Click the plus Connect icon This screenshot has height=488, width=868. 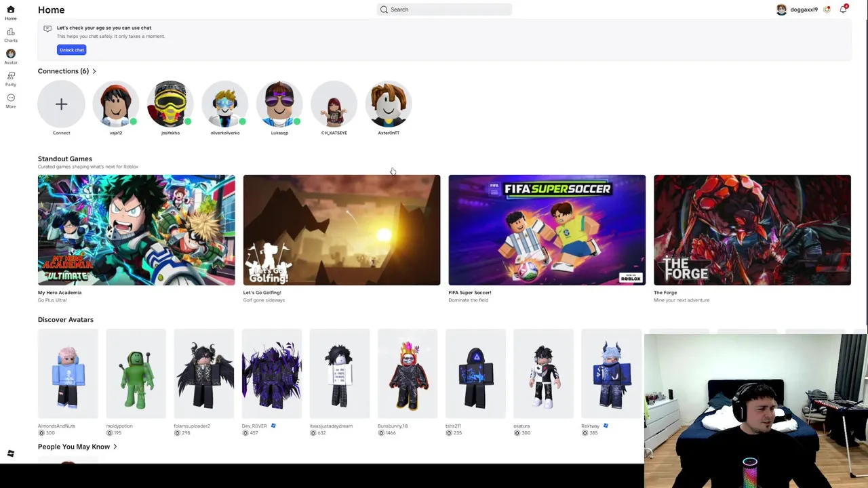point(61,104)
